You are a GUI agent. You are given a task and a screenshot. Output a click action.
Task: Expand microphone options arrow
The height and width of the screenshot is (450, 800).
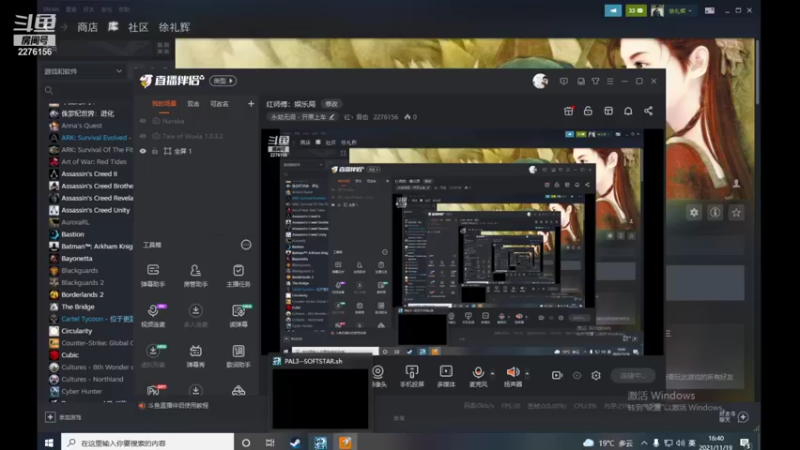pos(492,373)
